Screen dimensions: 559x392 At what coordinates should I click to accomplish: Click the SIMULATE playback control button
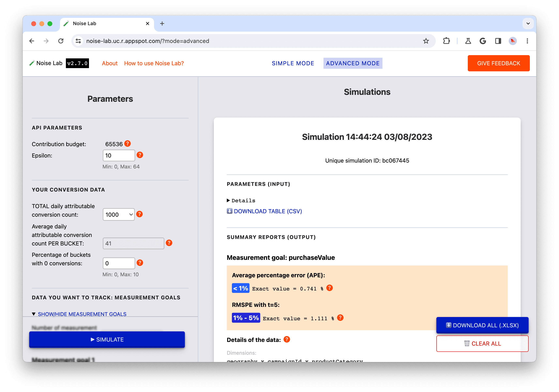107,339
